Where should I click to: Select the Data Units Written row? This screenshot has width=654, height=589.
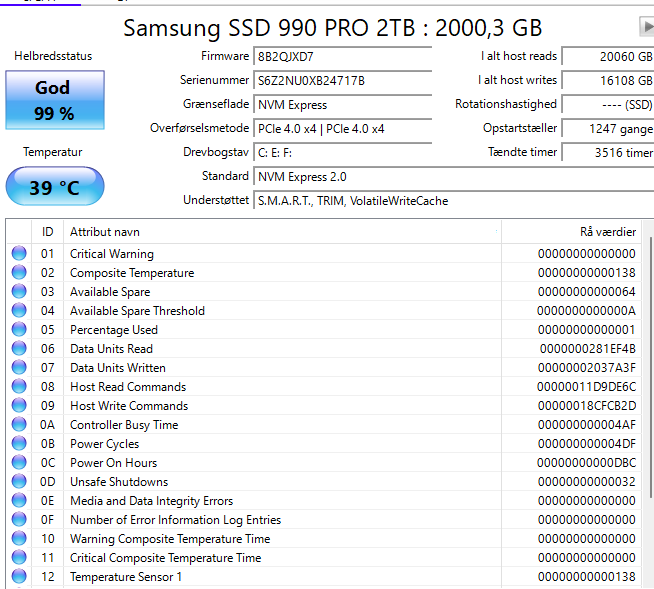(324, 367)
